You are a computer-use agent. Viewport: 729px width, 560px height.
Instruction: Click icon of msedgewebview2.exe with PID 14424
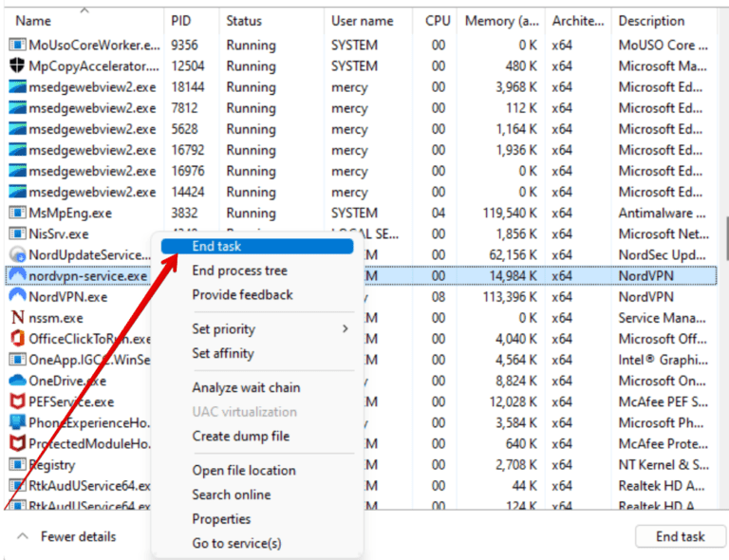[17, 192]
